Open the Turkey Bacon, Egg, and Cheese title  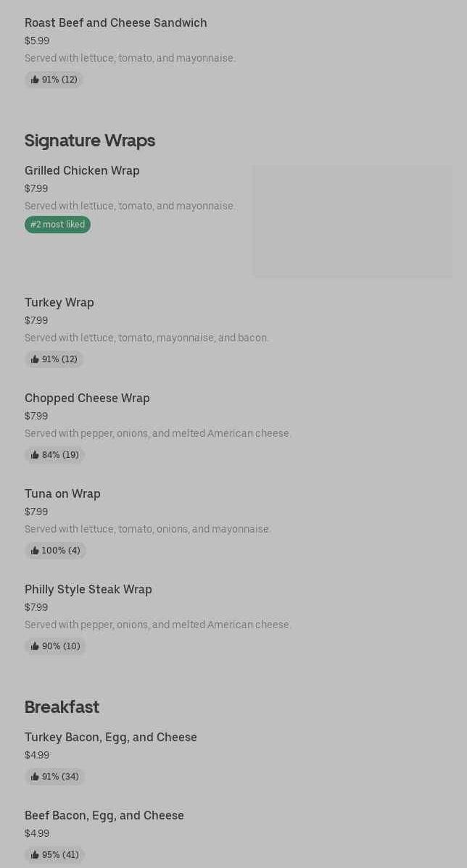coord(111,738)
